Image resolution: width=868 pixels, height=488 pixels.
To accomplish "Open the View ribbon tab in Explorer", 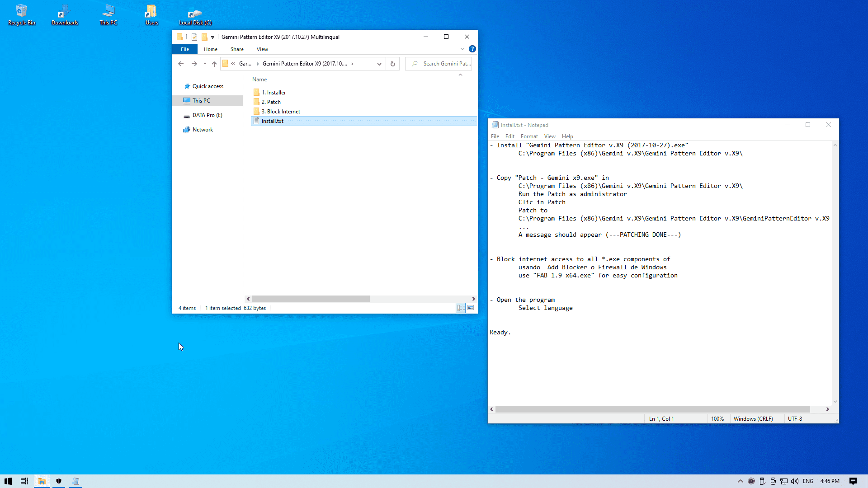I will click(x=262, y=49).
